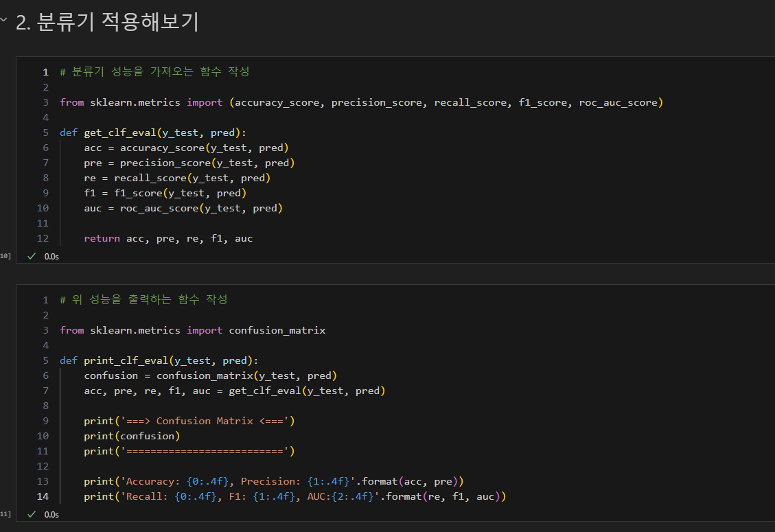Viewport: 775px width, 532px height.
Task: Collapse the '2. 분류기 적용해보기' section chevron
Action: pyautogui.click(x=4, y=20)
